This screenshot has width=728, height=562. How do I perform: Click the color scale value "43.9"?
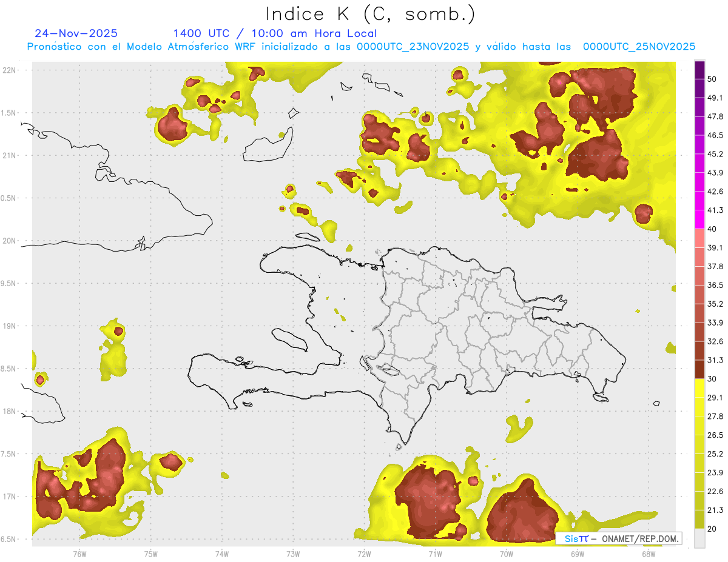click(x=715, y=173)
